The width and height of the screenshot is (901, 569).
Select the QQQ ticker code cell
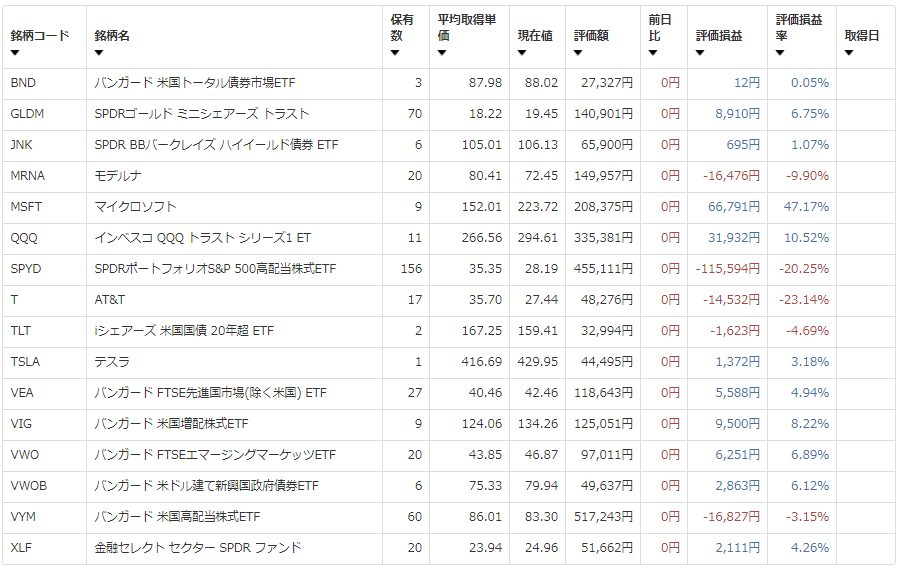(45, 239)
